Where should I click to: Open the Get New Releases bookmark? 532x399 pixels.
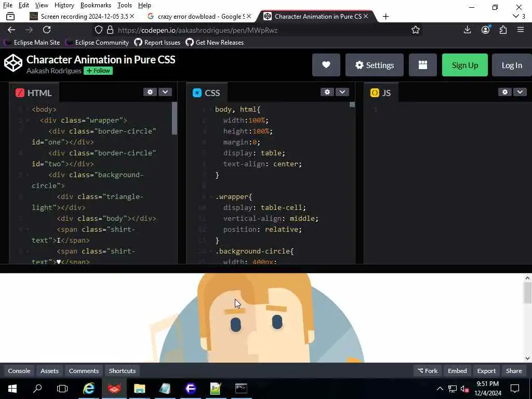coord(215,43)
